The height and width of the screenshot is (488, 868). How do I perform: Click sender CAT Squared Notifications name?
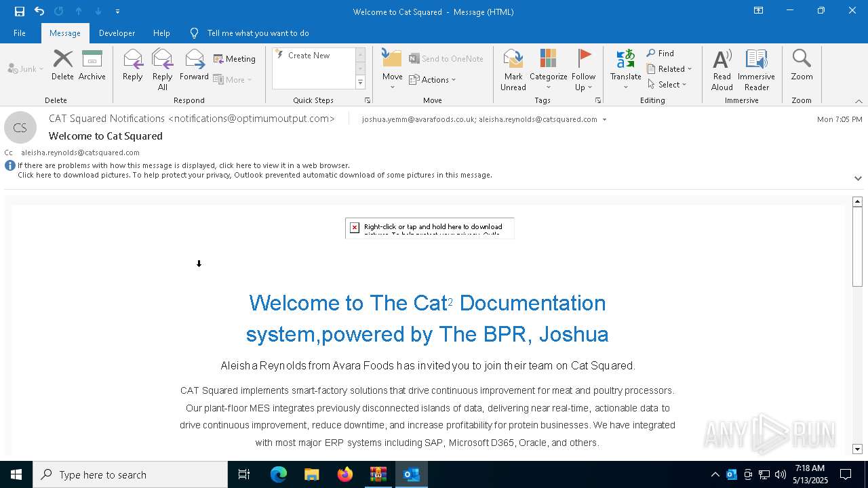(x=192, y=119)
